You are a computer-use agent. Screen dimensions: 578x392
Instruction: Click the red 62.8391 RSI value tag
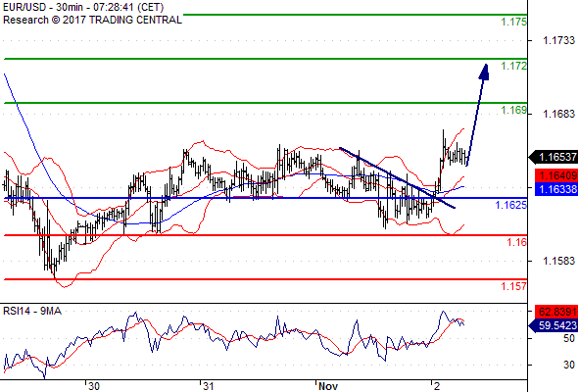(556, 312)
